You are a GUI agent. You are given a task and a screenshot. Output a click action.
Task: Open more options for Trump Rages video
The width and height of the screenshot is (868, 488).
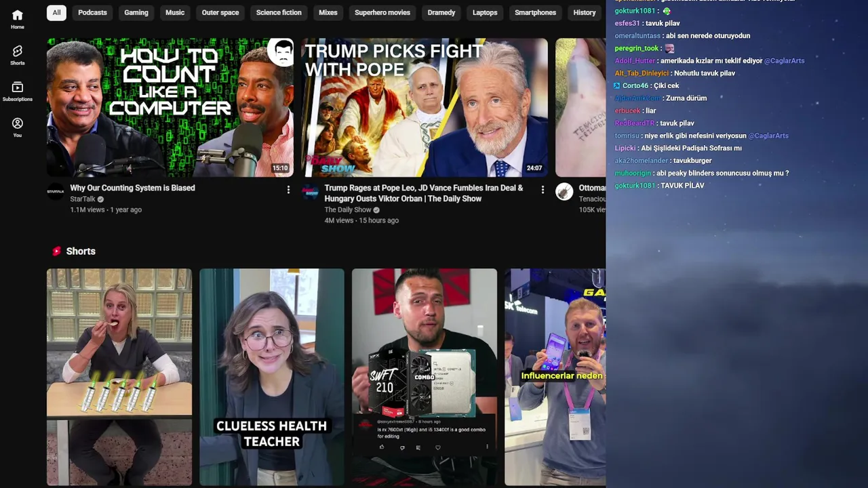tap(542, 190)
